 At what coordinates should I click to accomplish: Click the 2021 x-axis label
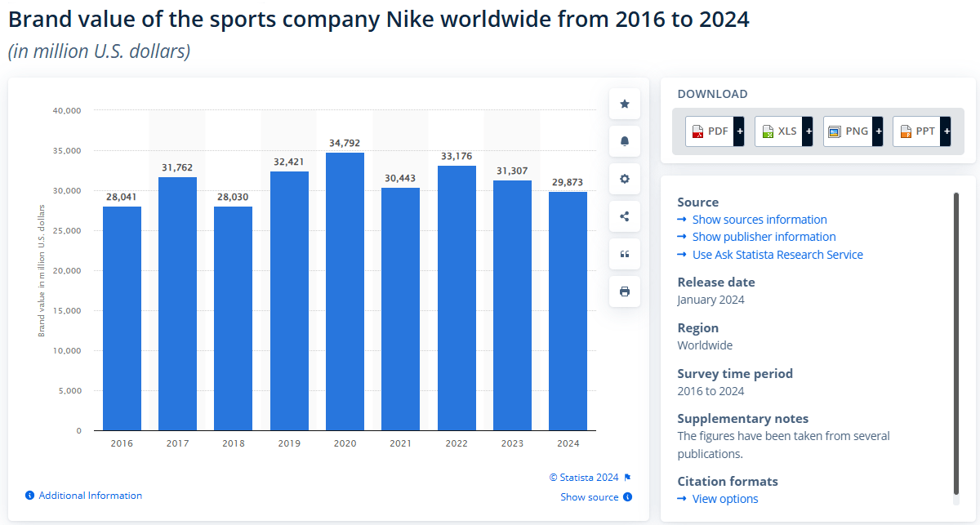(401, 443)
